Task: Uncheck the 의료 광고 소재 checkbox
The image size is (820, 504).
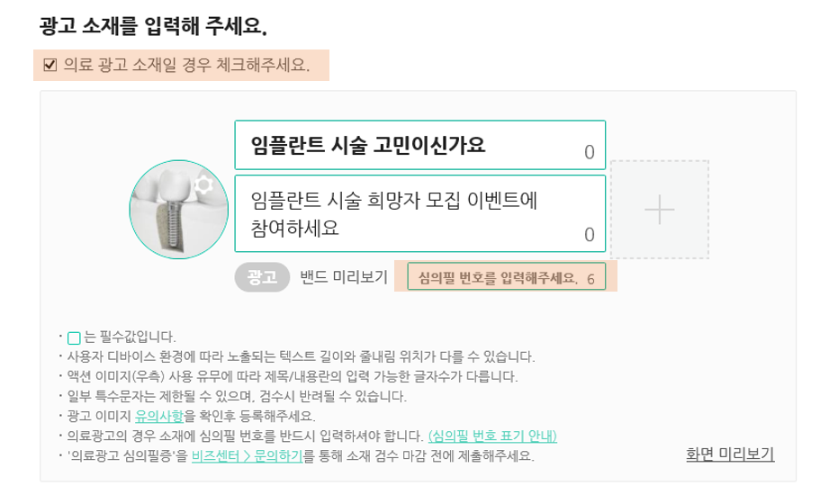Action: click(x=50, y=65)
